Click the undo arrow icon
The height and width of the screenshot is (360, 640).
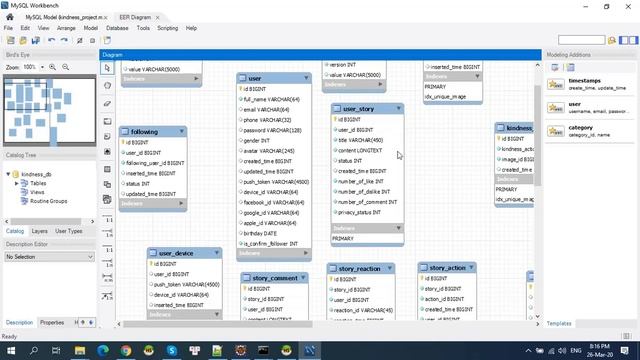pos(51,40)
